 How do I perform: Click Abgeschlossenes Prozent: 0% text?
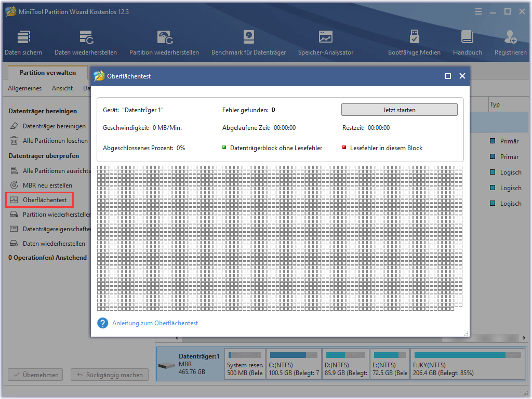click(144, 148)
